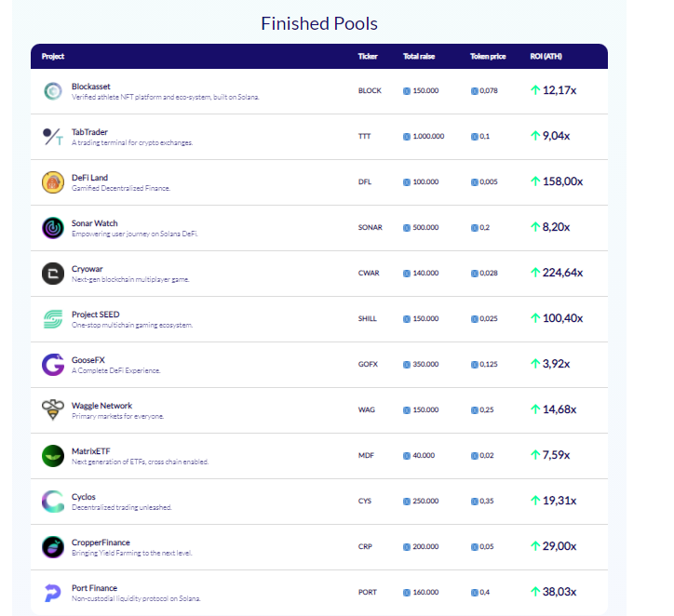Click the Sonar Watch spiral logo
The height and width of the screenshot is (616, 674).
click(x=53, y=228)
